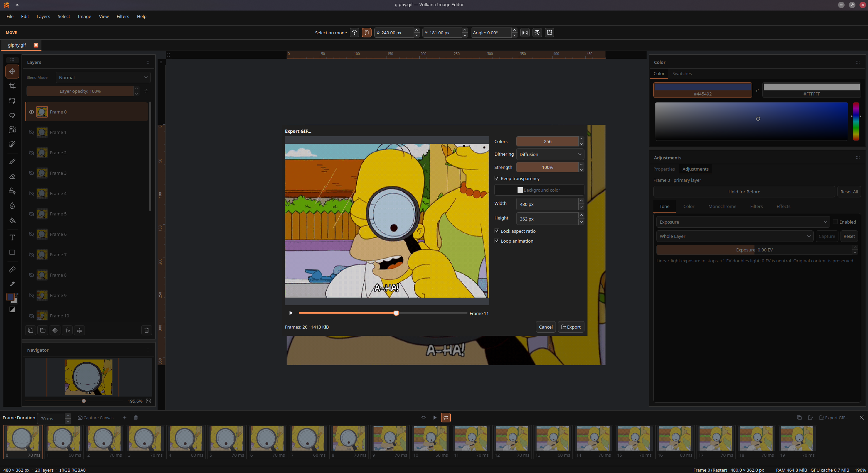The image size is (868, 473).
Task: Select frame 12 thumbnail in timeline
Action: [x=512, y=442]
